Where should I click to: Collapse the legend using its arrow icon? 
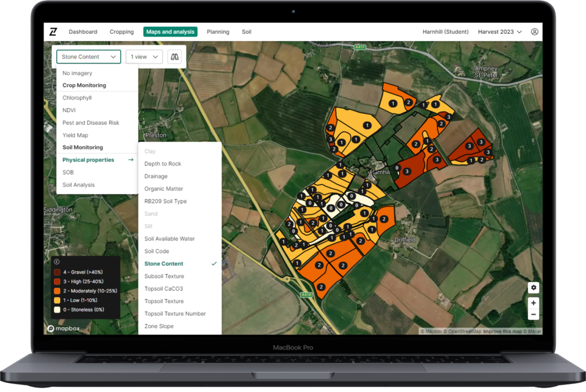click(57, 262)
